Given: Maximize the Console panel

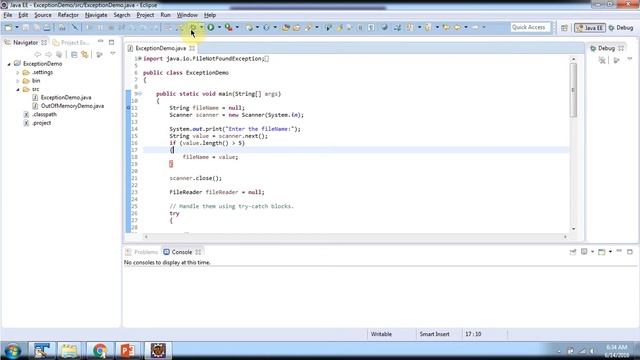Looking at the screenshot, I should pos(630,251).
